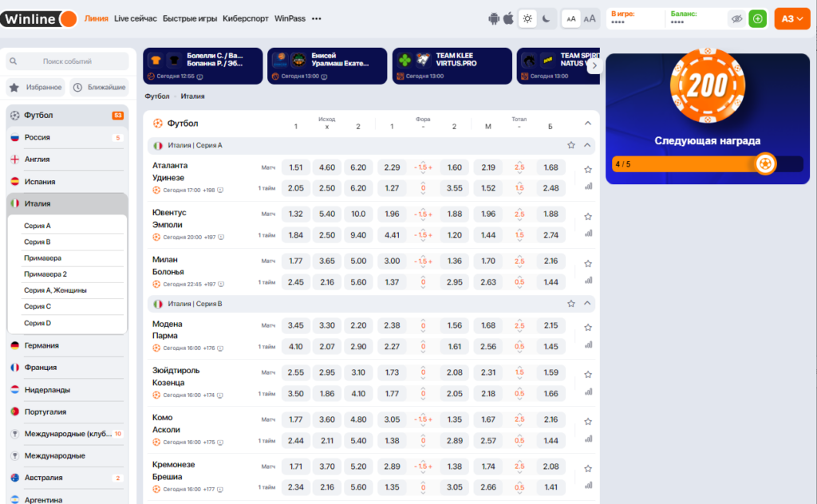Collapse the Италия | Серия A league
This screenshot has height=504, width=817.
click(x=587, y=145)
